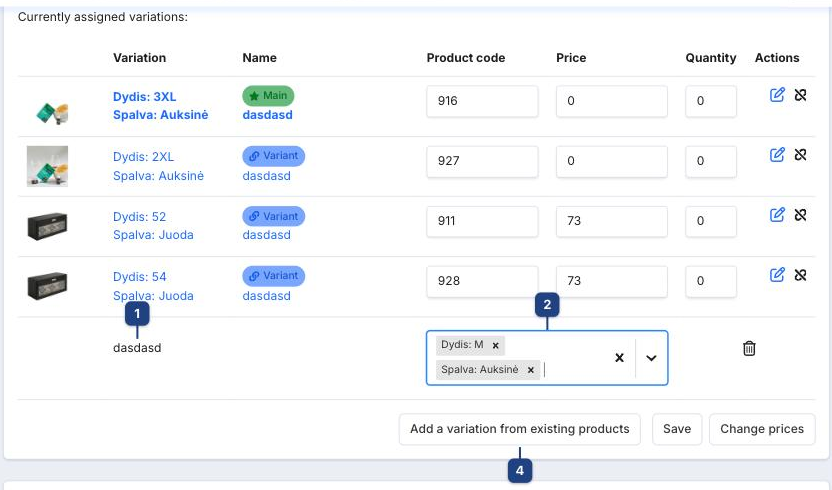832x490 pixels.
Task: Click the Name column header
Action: 259,58
